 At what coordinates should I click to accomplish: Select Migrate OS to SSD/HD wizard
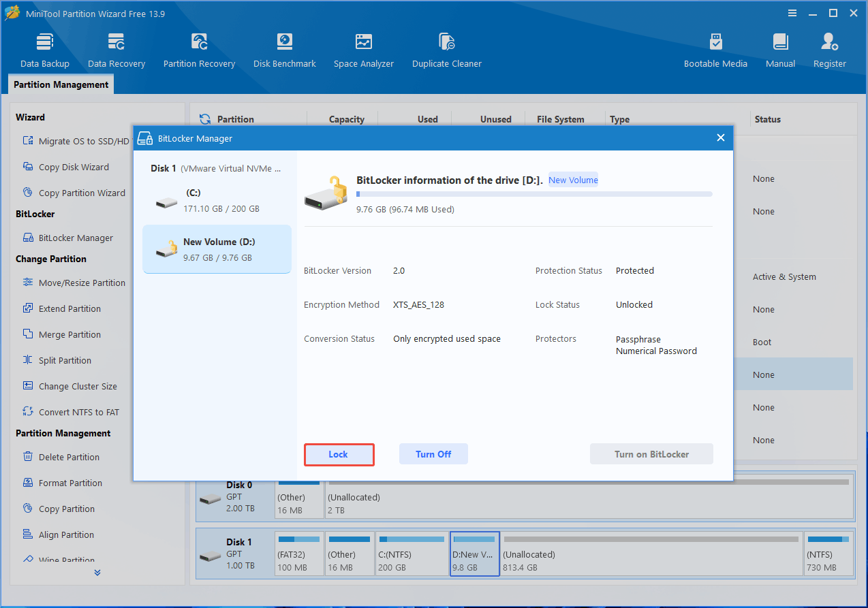(x=75, y=141)
